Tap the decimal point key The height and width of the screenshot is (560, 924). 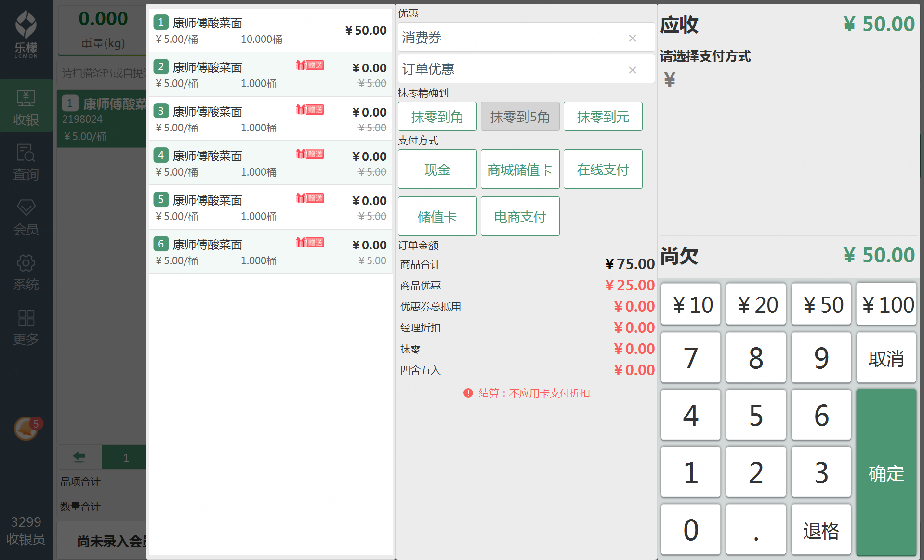click(756, 530)
